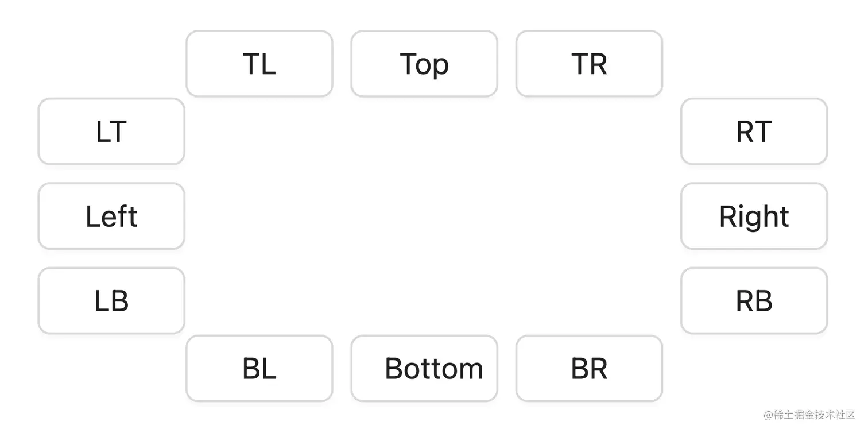This screenshot has height=433, width=868.
Task: Choose the LT button
Action: (111, 132)
